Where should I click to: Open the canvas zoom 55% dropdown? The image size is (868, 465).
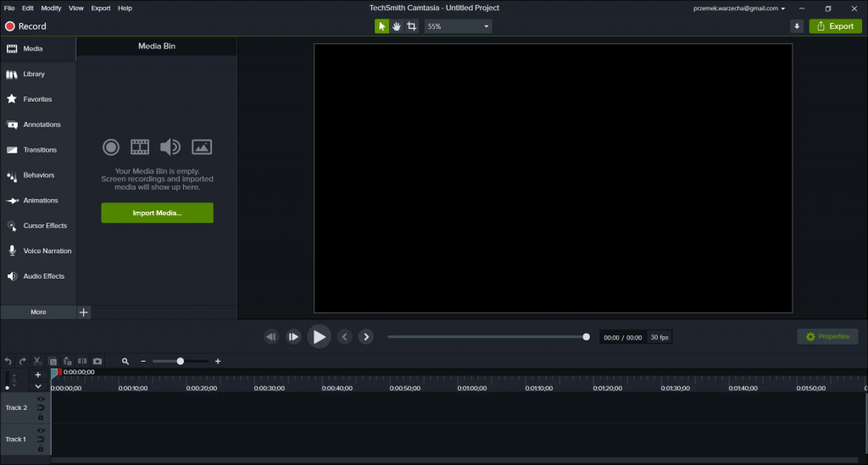pos(458,26)
